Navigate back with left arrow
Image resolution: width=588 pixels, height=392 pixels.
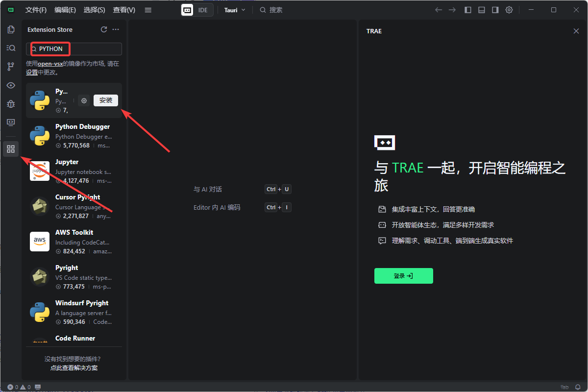pos(439,10)
